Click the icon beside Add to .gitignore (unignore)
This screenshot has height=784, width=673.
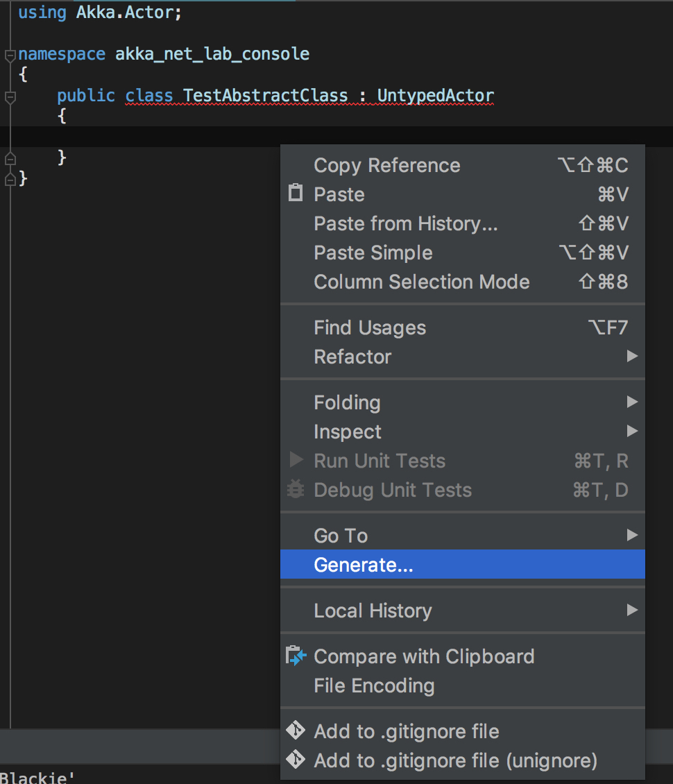(x=296, y=760)
